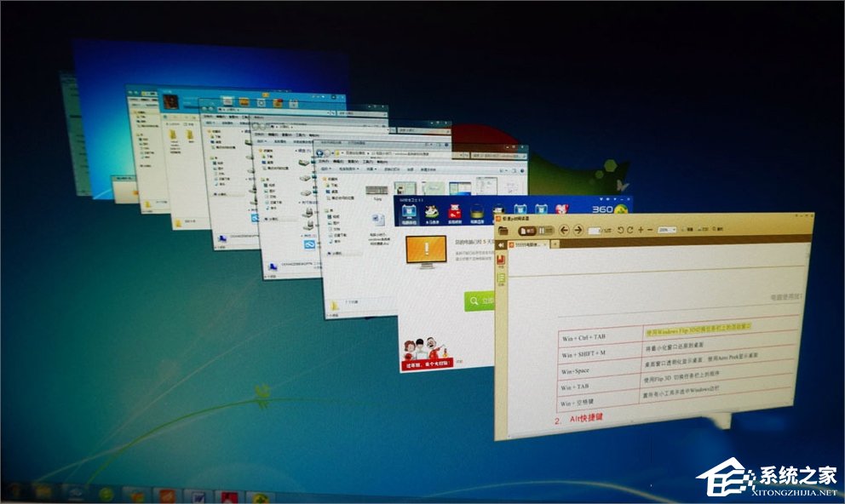Click the back navigation arrow in the reader
The height and width of the screenshot is (504, 845).
[x=565, y=230]
